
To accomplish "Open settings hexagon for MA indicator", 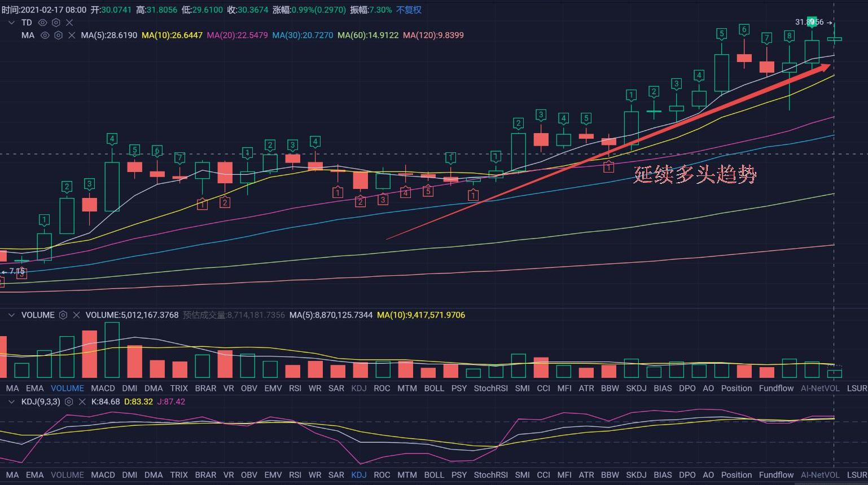I will click(58, 35).
